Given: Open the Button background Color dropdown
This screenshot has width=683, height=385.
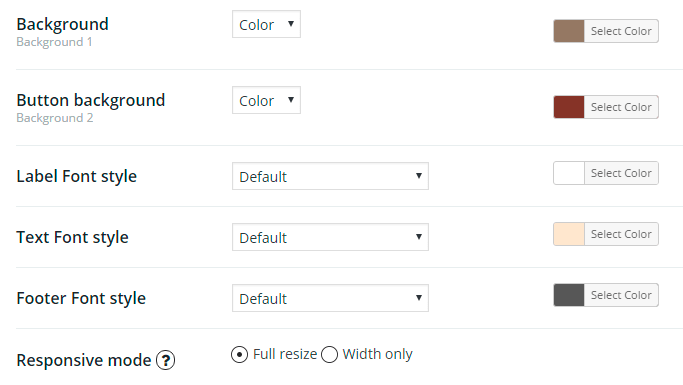Looking at the screenshot, I should [x=266, y=100].
